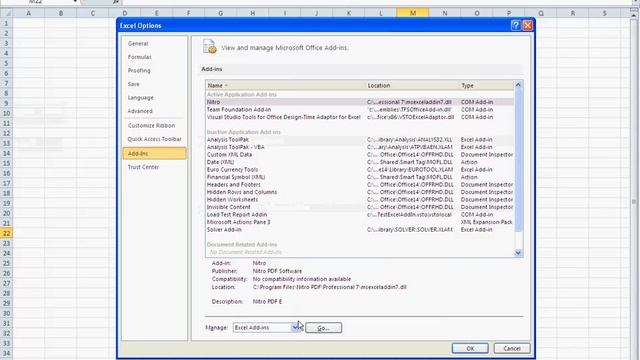Viewport: 640px width, 360px height.
Task: Select the Hidden Worksheets row
Action: click(x=360, y=200)
